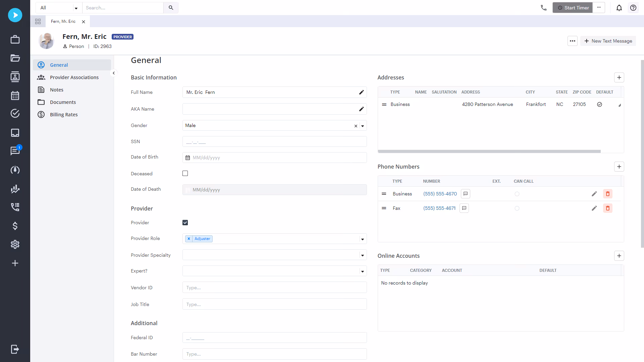Open the Billing Rates section
Viewport: 644px width, 362px height.
72,114
